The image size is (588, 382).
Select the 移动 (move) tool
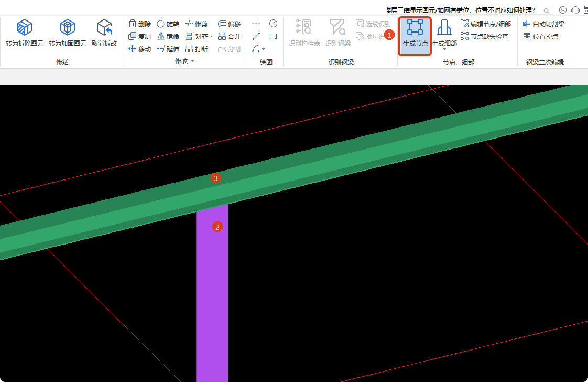pyautogui.click(x=140, y=49)
